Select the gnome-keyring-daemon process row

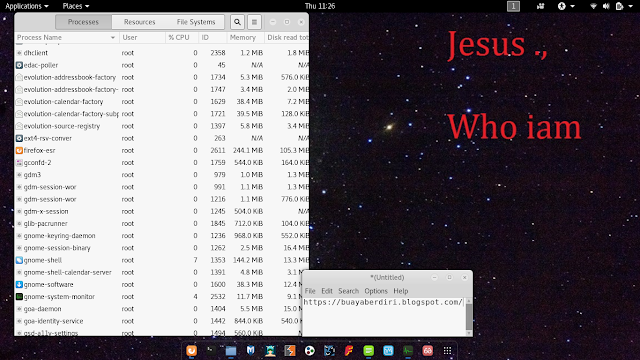click(x=162, y=236)
